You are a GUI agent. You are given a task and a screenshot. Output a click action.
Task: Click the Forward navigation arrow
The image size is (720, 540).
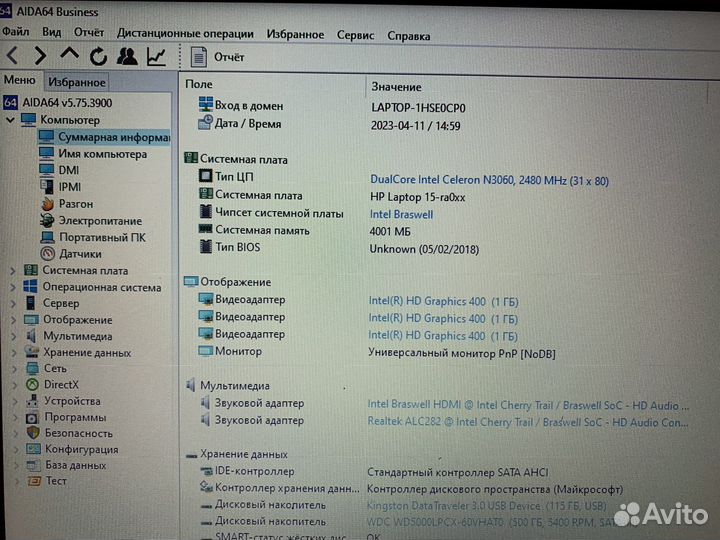[x=40, y=56]
